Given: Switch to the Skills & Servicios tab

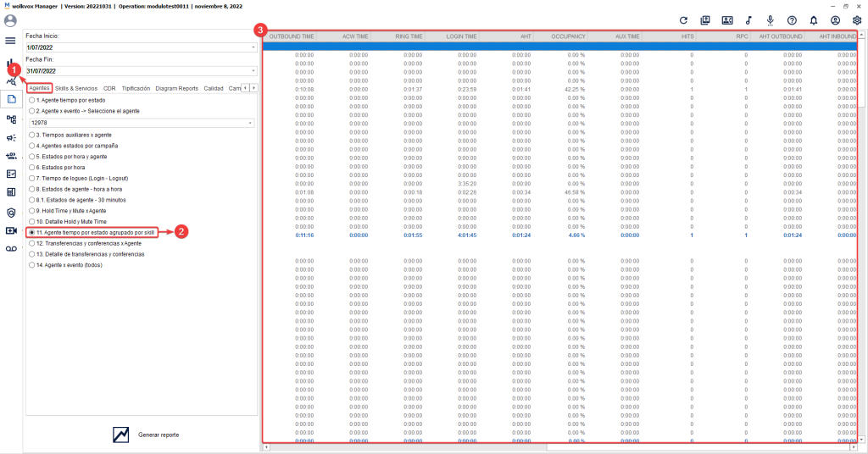Looking at the screenshot, I should [75, 88].
